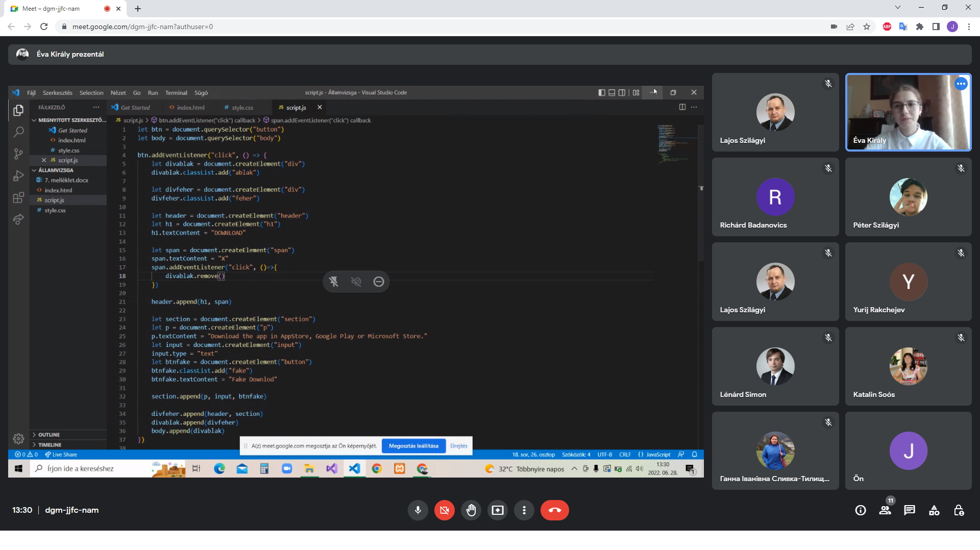Image resolution: width=980 pixels, height=550 pixels.
Task: Raise hand in the meeting
Action: tap(471, 510)
